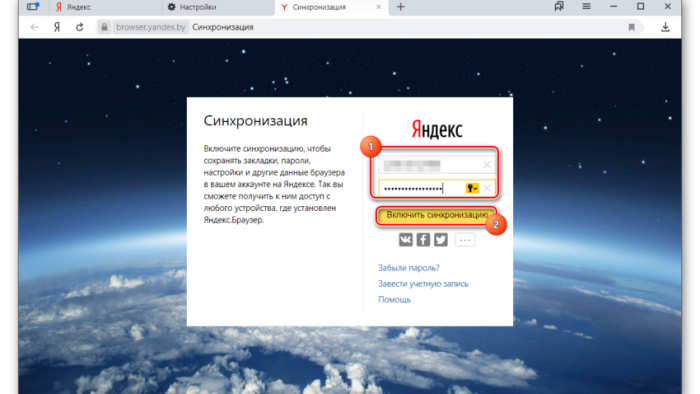
Task: Open a new tab with plus button
Action: 400,7
